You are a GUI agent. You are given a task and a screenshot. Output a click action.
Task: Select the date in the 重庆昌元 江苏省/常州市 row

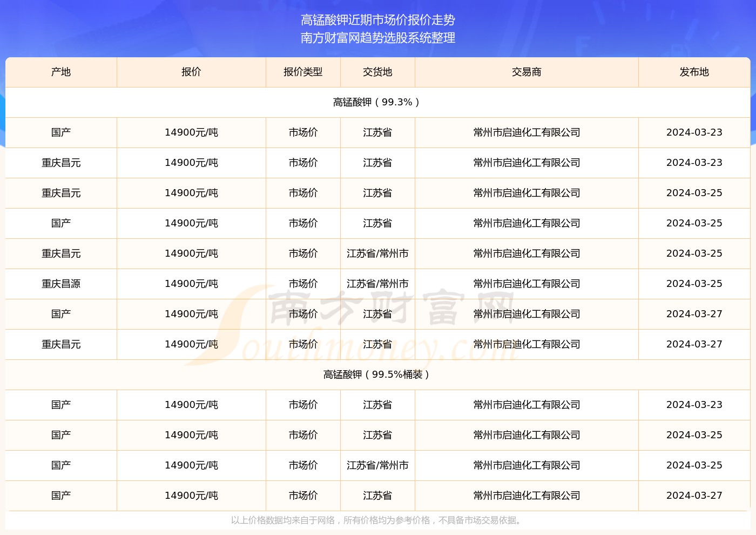694,253
